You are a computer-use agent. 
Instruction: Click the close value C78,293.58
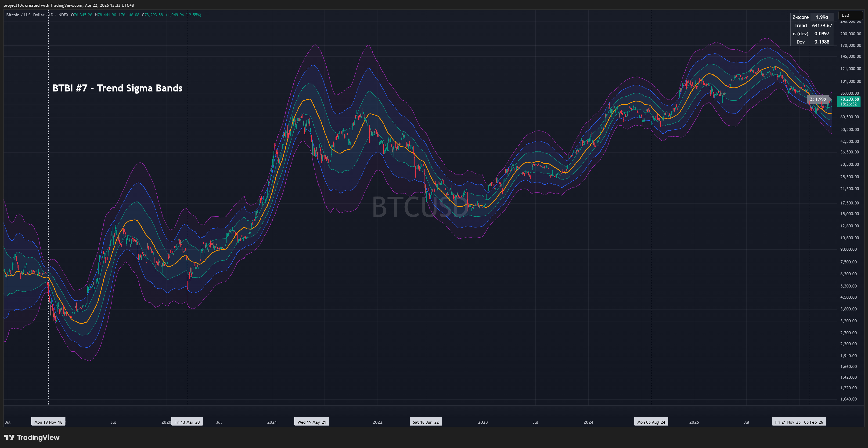tap(152, 15)
